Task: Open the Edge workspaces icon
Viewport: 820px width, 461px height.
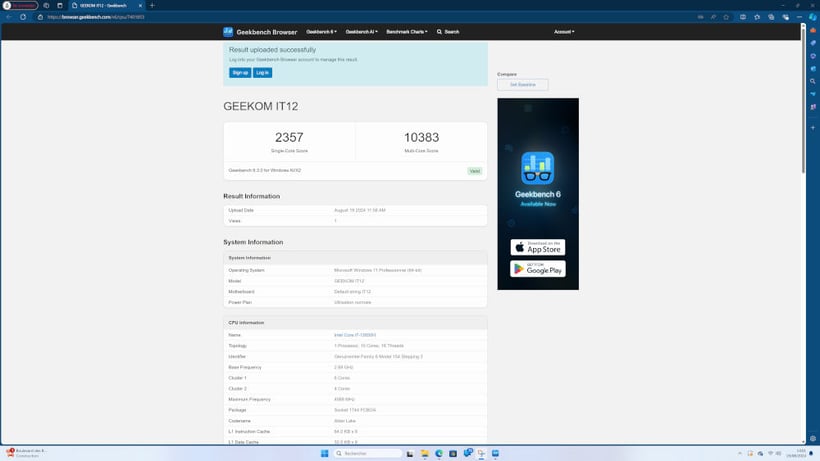Action: 46,5
